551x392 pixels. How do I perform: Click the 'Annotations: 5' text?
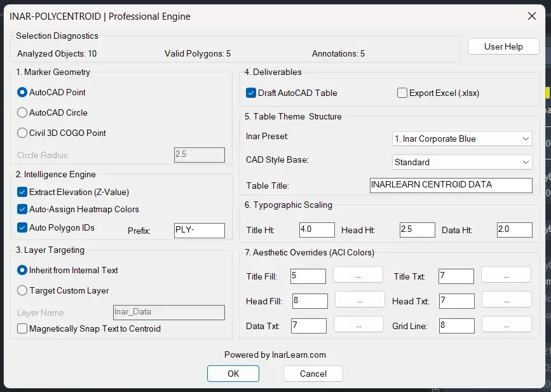(338, 54)
